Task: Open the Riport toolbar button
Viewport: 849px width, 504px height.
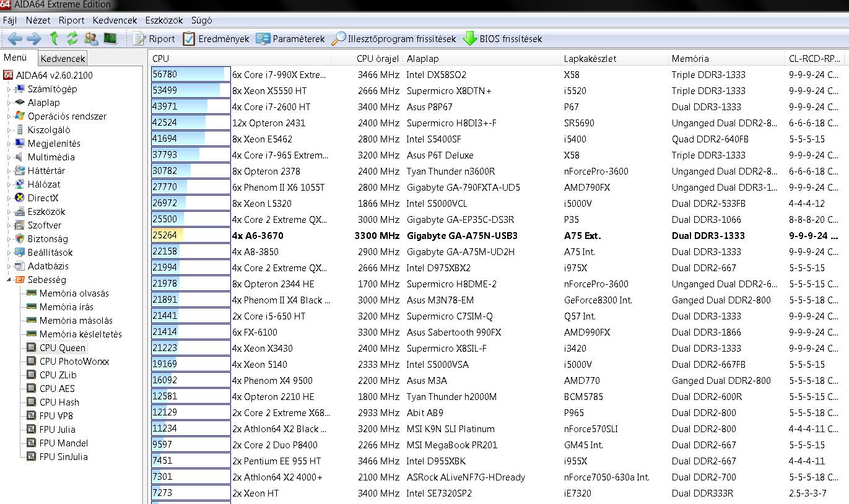Action: pos(154,38)
